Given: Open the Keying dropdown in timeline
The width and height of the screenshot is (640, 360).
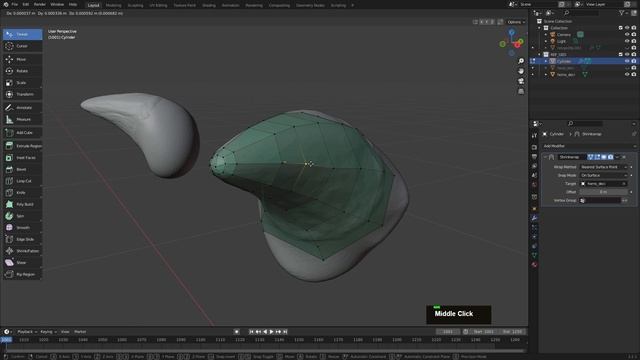Looking at the screenshot, I should tap(48, 332).
